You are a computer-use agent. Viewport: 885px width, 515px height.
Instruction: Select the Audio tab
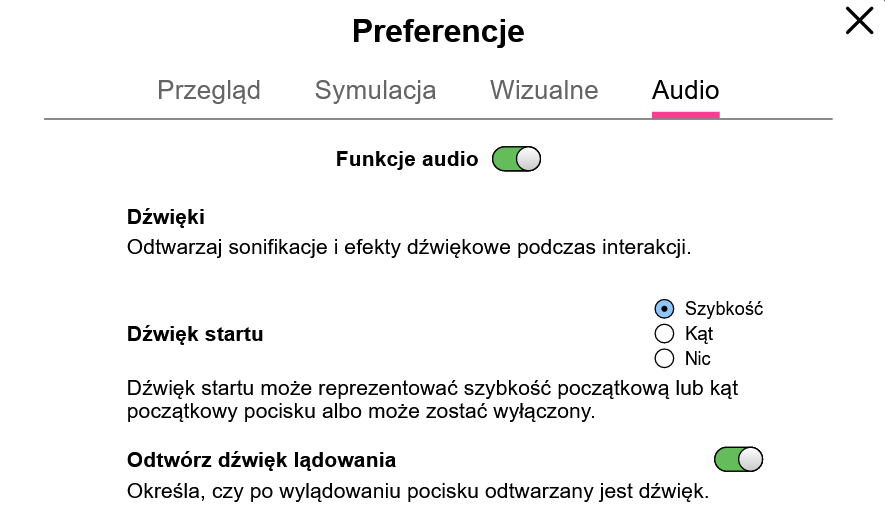click(x=685, y=90)
